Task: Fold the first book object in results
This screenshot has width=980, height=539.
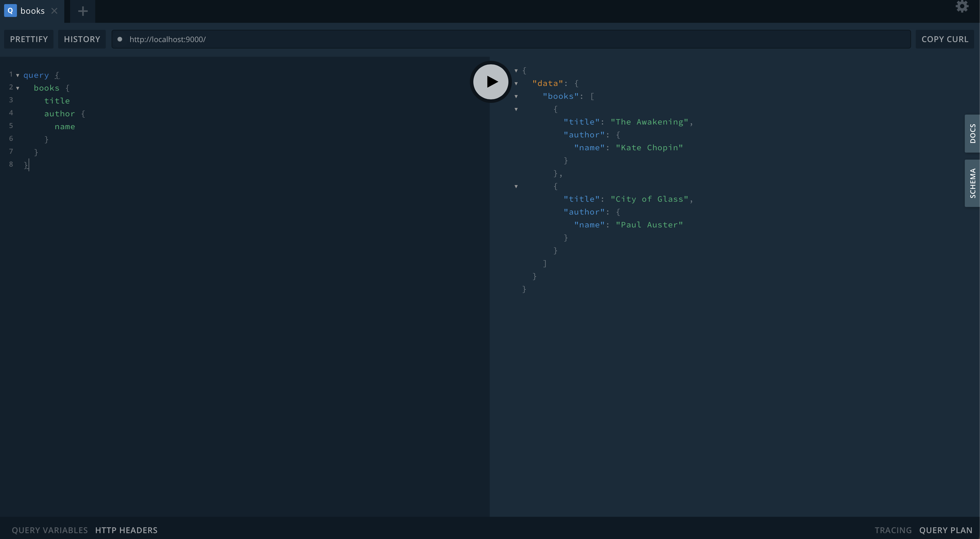Action: pyautogui.click(x=516, y=110)
